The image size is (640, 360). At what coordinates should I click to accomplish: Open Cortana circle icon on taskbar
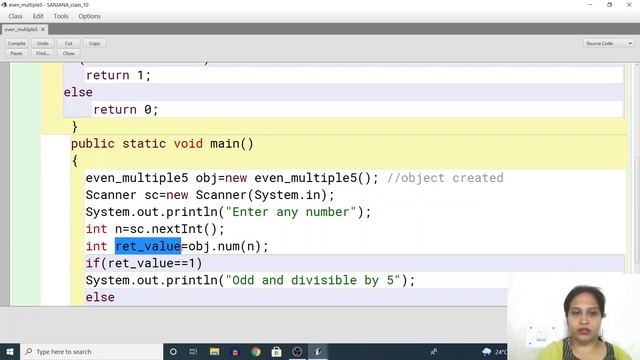(173, 351)
